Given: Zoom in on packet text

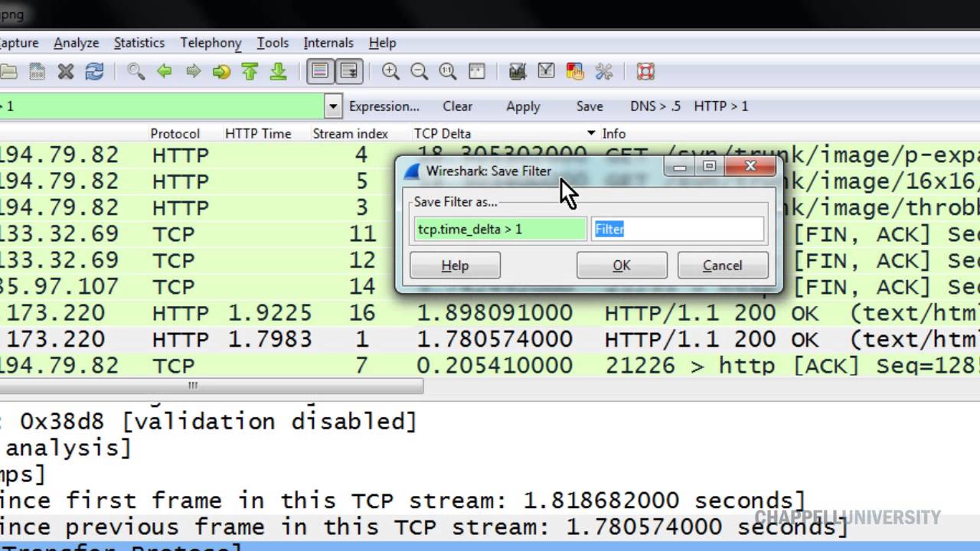Looking at the screenshot, I should click(x=390, y=72).
